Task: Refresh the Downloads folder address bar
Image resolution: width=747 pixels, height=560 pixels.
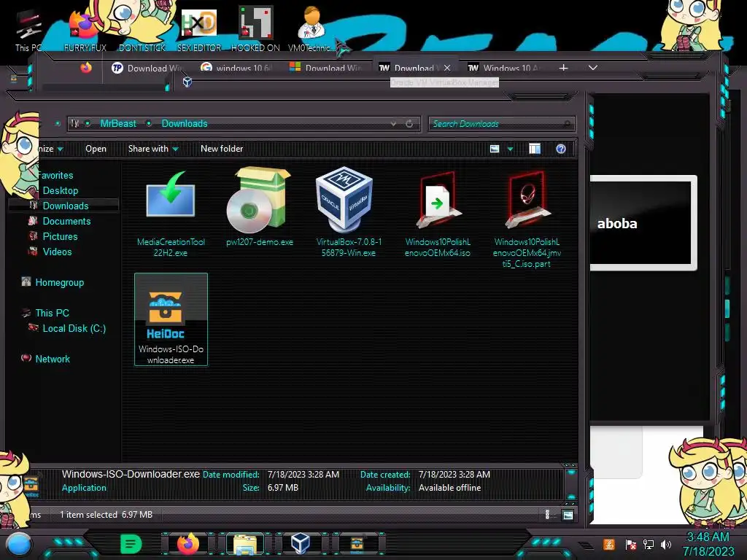Action: [x=409, y=124]
